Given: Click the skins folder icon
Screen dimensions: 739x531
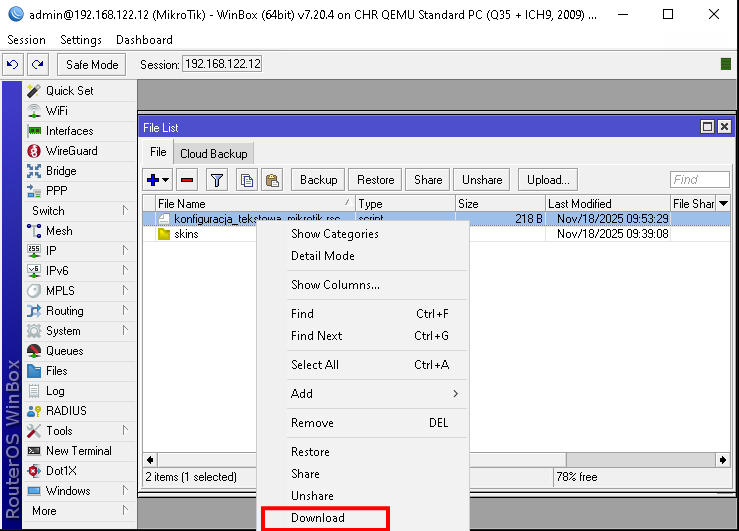Looking at the screenshot, I should pyautogui.click(x=164, y=234).
